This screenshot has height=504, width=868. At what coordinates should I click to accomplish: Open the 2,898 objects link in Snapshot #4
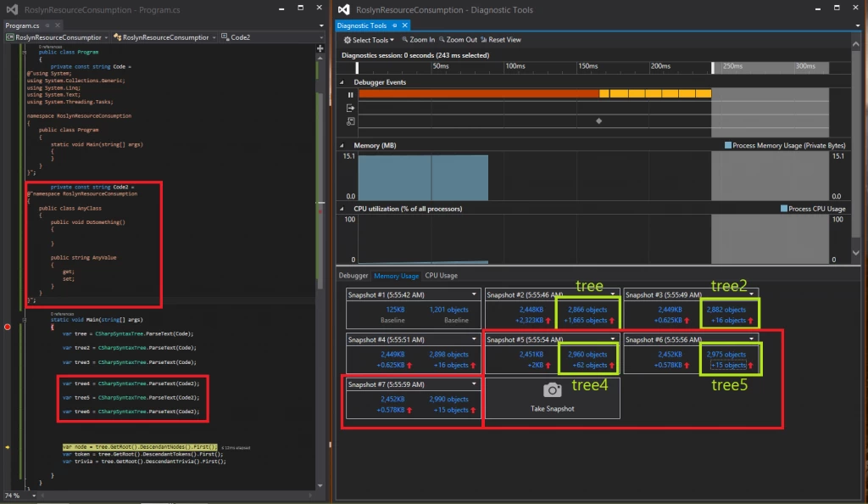[449, 355]
